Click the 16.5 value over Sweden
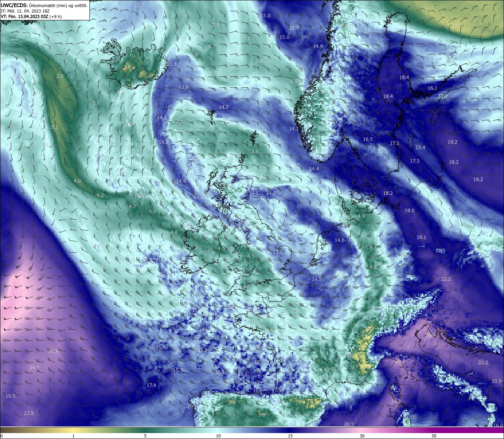Image resolution: width=504 pixels, height=439 pixels. pos(368,139)
